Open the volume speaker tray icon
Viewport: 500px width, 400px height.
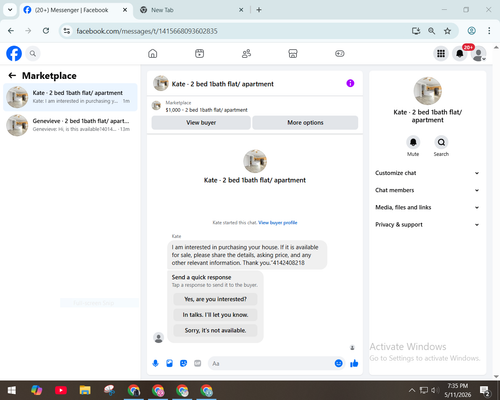(435, 390)
